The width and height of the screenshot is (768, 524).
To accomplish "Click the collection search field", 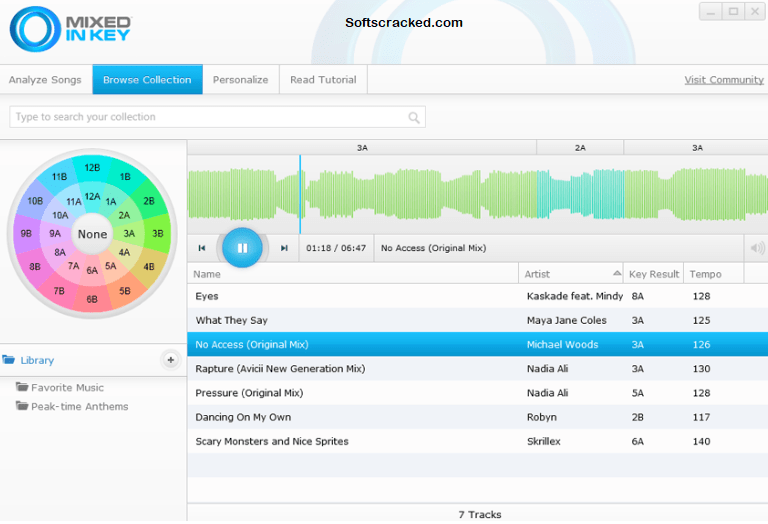I will coord(217,117).
